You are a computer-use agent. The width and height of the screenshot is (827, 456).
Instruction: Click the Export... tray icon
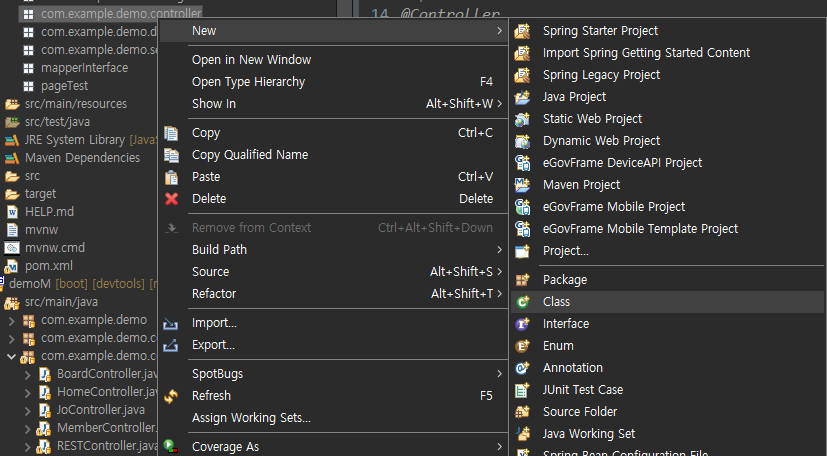tap(171, 345)
